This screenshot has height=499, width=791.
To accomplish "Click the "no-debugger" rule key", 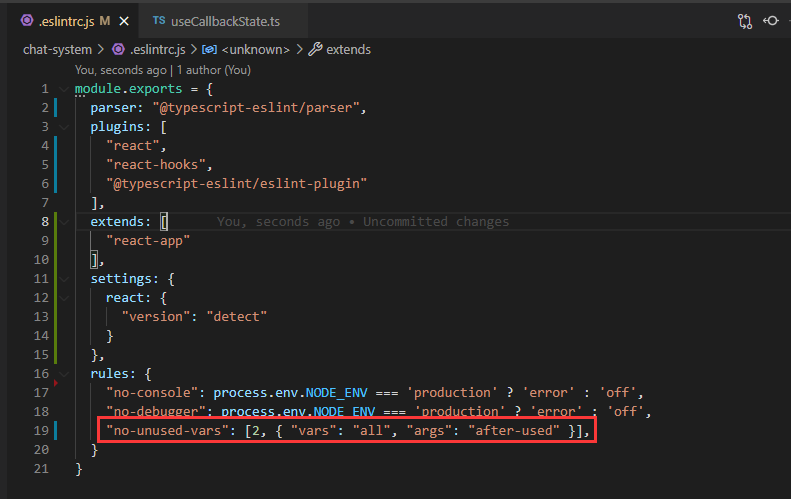I will [x=156, y=411].
